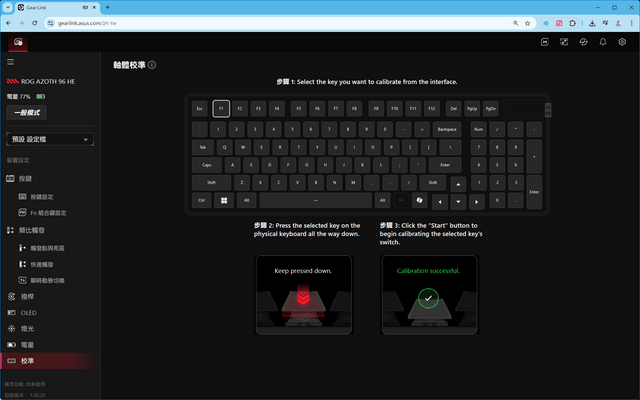Open the Gear Link device home icon
The width and height of the screenshot is (640, 400).
[x=18, y=42]
